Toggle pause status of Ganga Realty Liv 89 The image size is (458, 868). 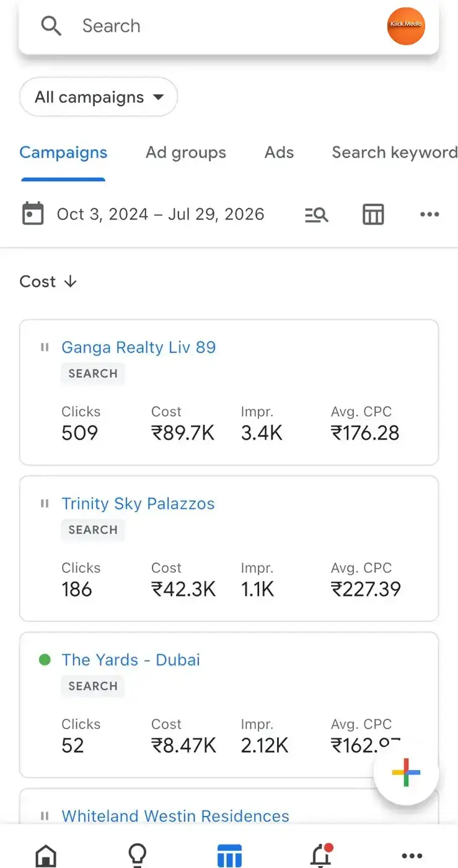click(x=44, y=347)
